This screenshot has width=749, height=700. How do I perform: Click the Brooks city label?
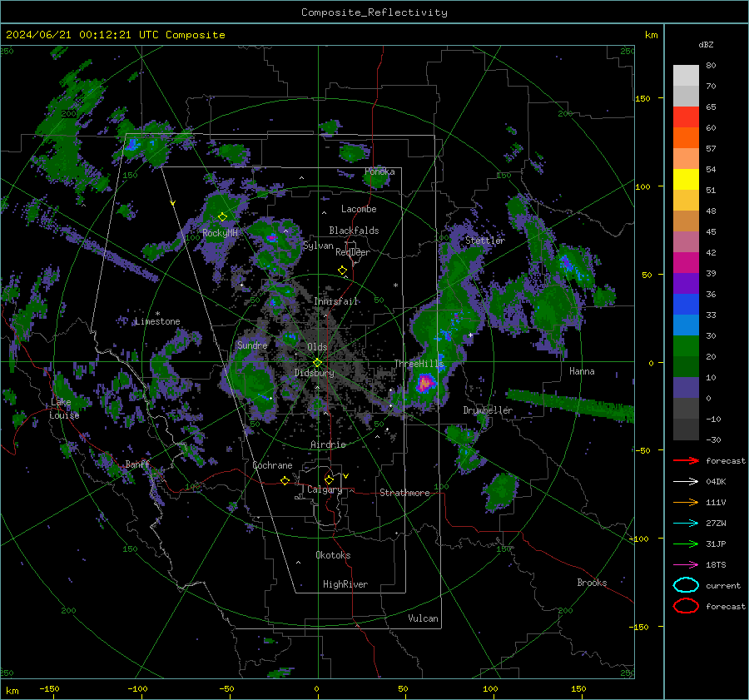(x=592, y=583)
